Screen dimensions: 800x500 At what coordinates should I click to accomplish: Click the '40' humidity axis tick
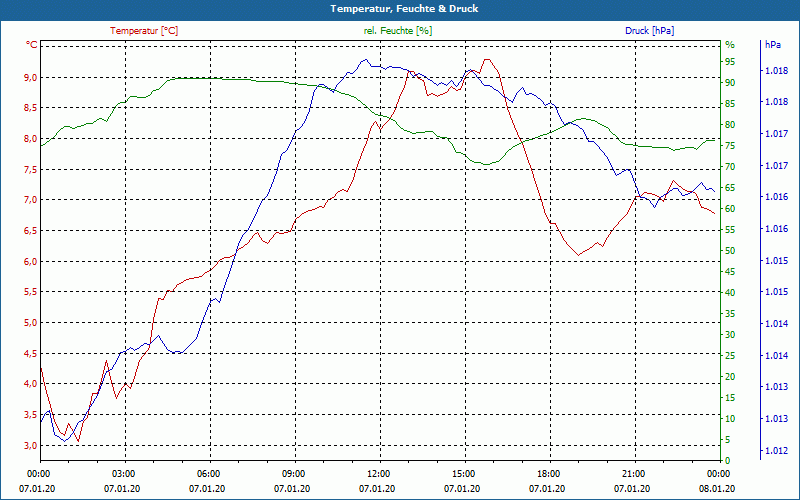(x=730, y=293)
